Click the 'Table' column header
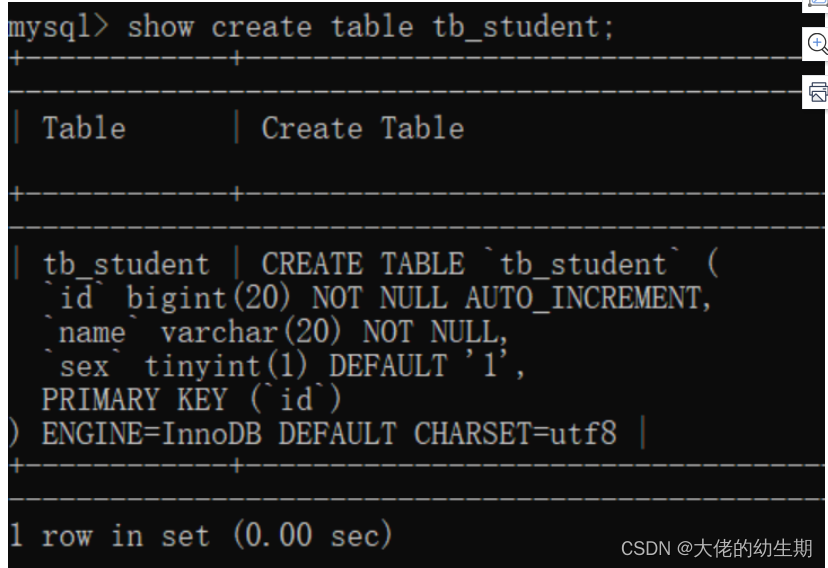The height and width of the screenshot is (568, 828). 84,128
